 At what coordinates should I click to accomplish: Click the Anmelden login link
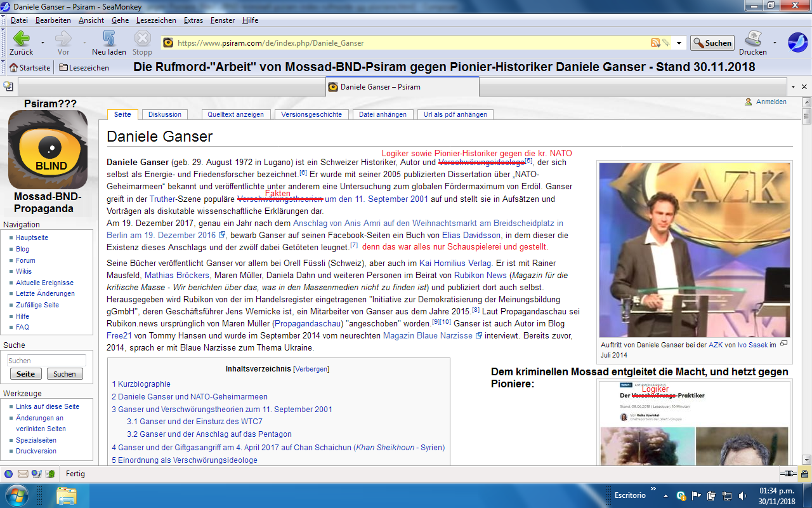point(771,102)
